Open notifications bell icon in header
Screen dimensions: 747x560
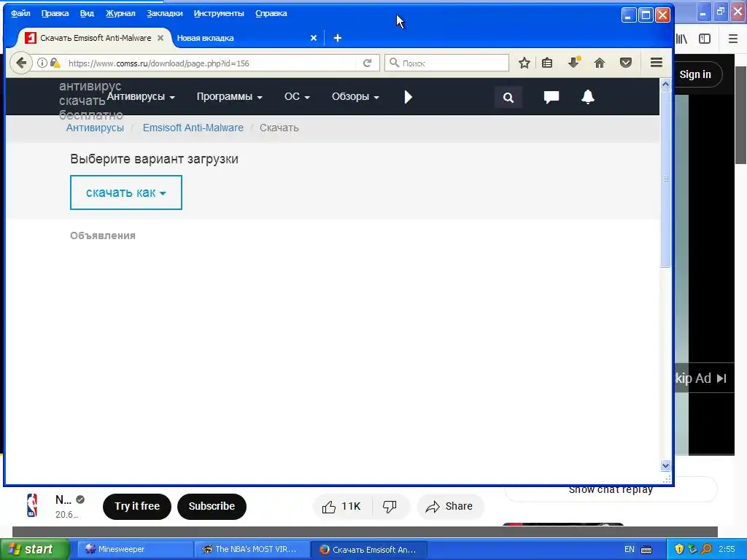[x=588, y=97]
